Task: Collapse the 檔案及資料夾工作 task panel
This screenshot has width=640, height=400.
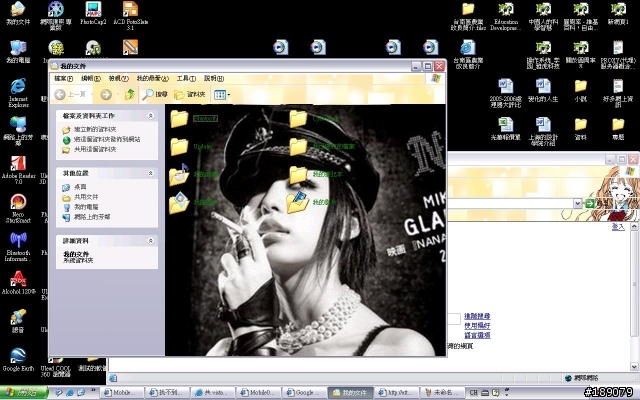Action: click(151, 116)
